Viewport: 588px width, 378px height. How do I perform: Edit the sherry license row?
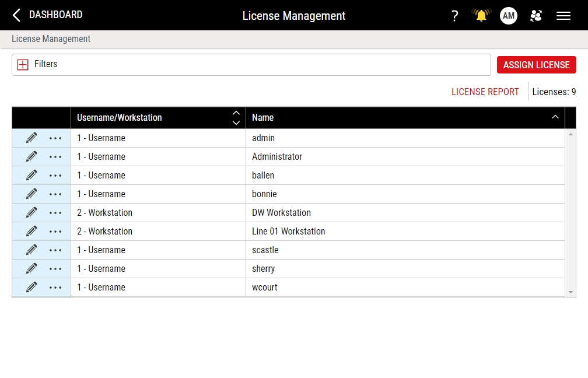32,269
